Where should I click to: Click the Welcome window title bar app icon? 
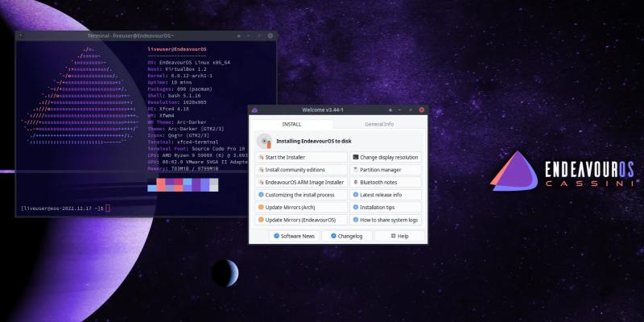point(255,110)
